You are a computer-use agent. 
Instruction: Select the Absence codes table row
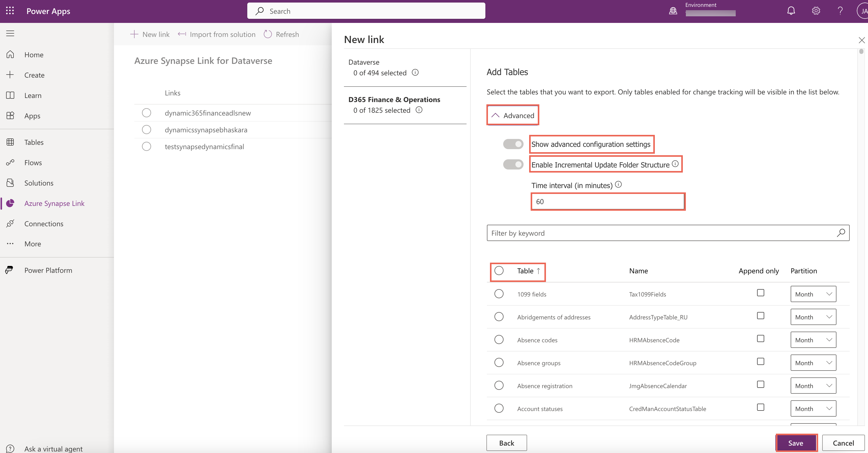(x=499, y=340)
